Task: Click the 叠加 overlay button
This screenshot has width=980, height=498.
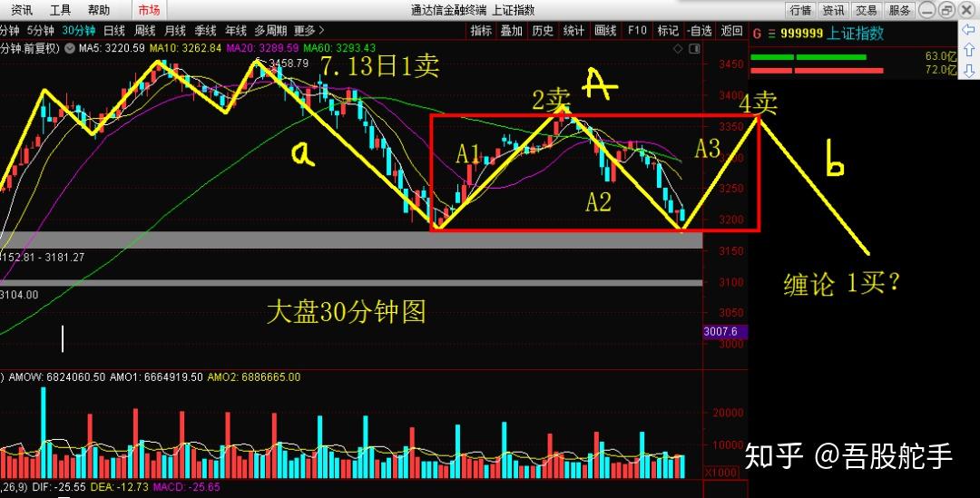Action: click(511, 31)
